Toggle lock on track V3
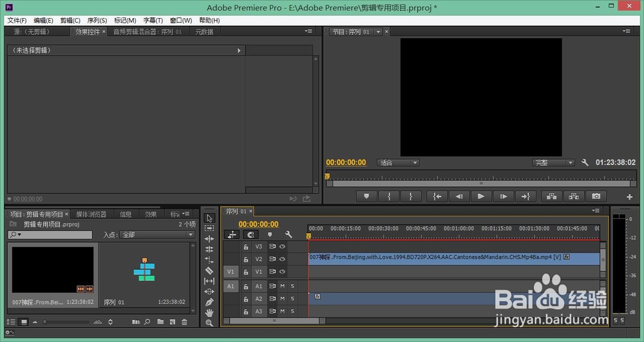Screen dimensions: 644x342 pyautogui.click(x=245, y=247)
